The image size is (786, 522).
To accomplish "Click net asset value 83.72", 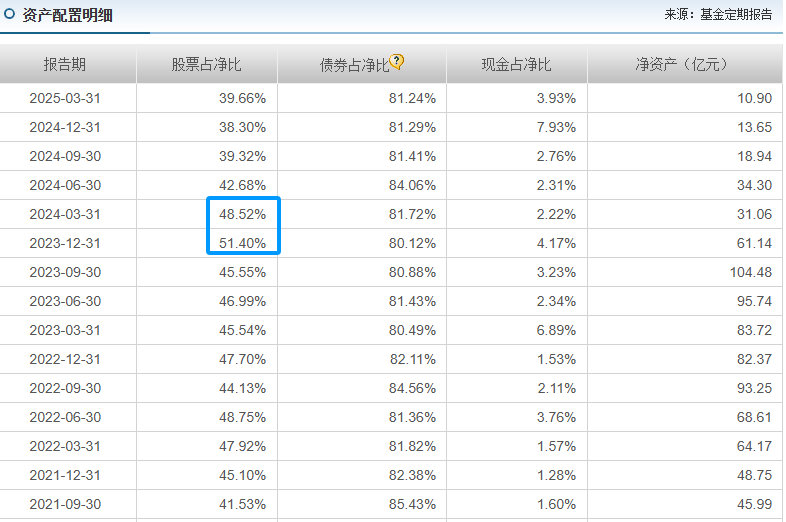I will [x=754, y=330].
